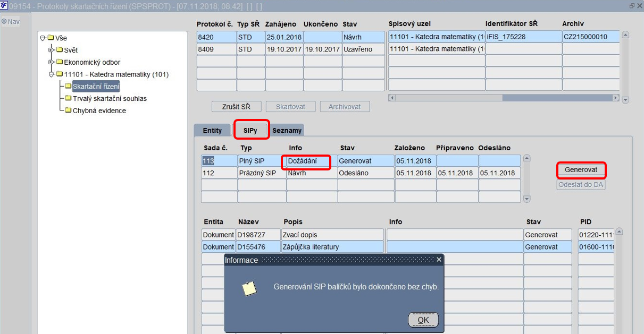The width and height of the screenshot is (644, 334).
Task: Click the Generovat button
Action: (581, 170)
